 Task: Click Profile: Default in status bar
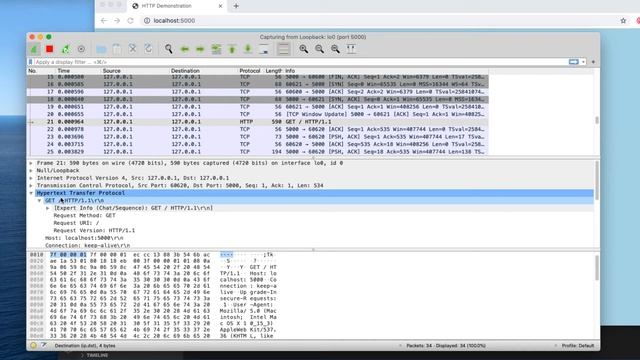(x=578, y=346)
